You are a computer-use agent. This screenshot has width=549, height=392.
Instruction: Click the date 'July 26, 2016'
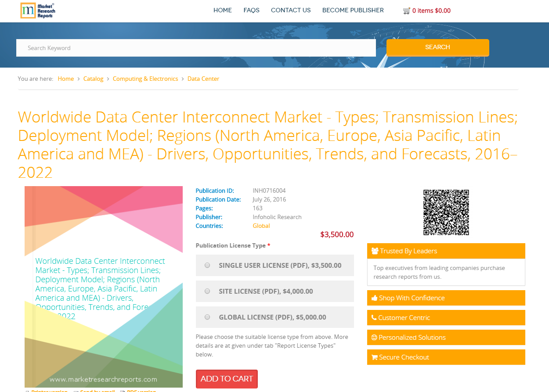click(269, 199)
